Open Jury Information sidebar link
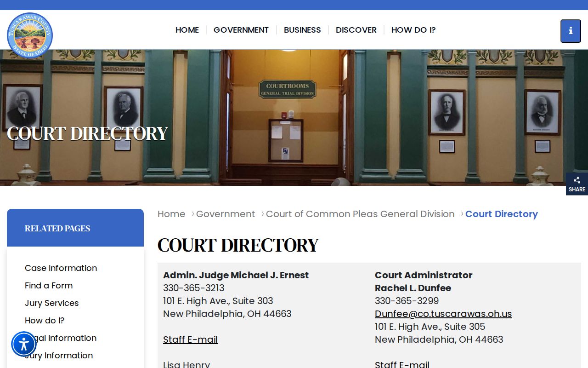This screenshot has height=368, width=588. tap(59, 356)
